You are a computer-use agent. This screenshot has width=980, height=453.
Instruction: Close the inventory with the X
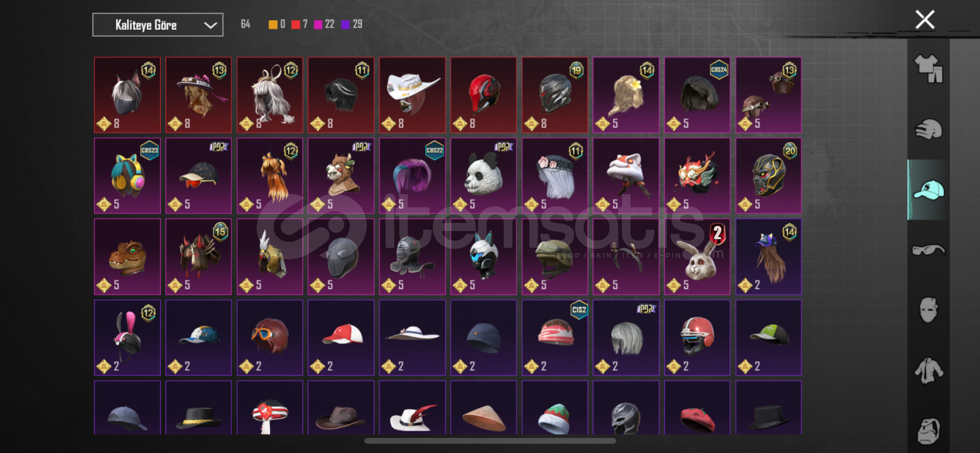(x=925, y=20)
